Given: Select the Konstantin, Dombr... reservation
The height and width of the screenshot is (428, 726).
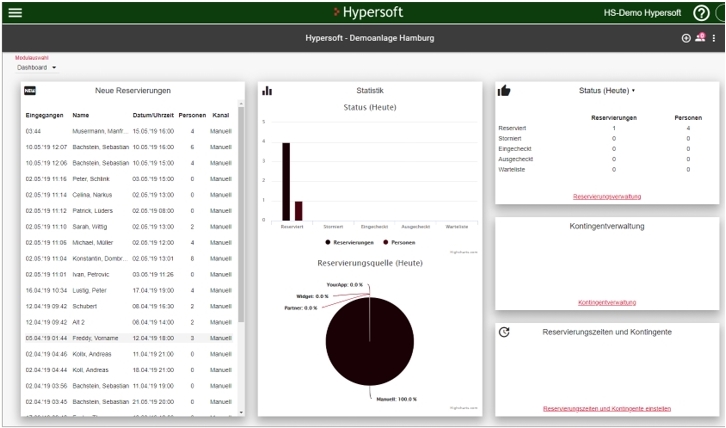Looking at the screenshot, I should [129, 258].
